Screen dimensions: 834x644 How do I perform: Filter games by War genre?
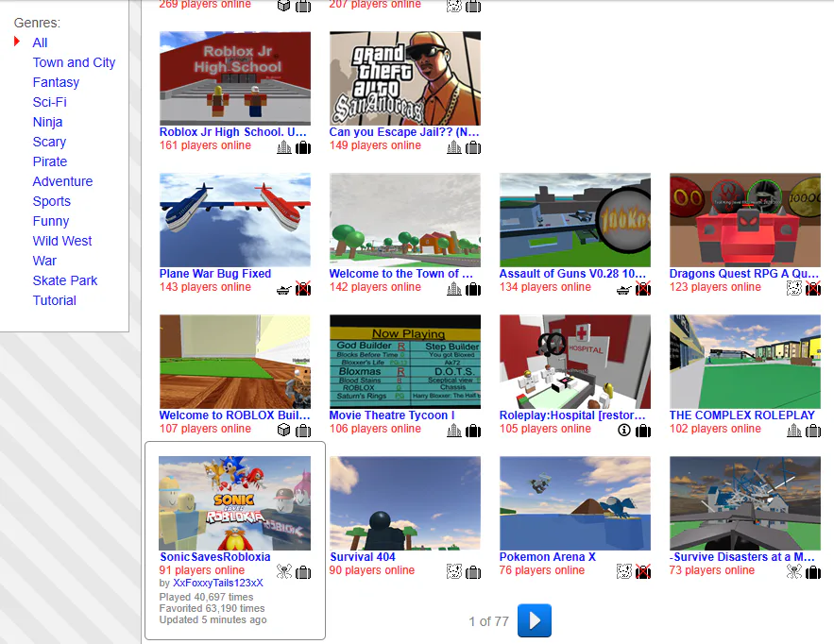pyautogui.click(x=44, y=261)
